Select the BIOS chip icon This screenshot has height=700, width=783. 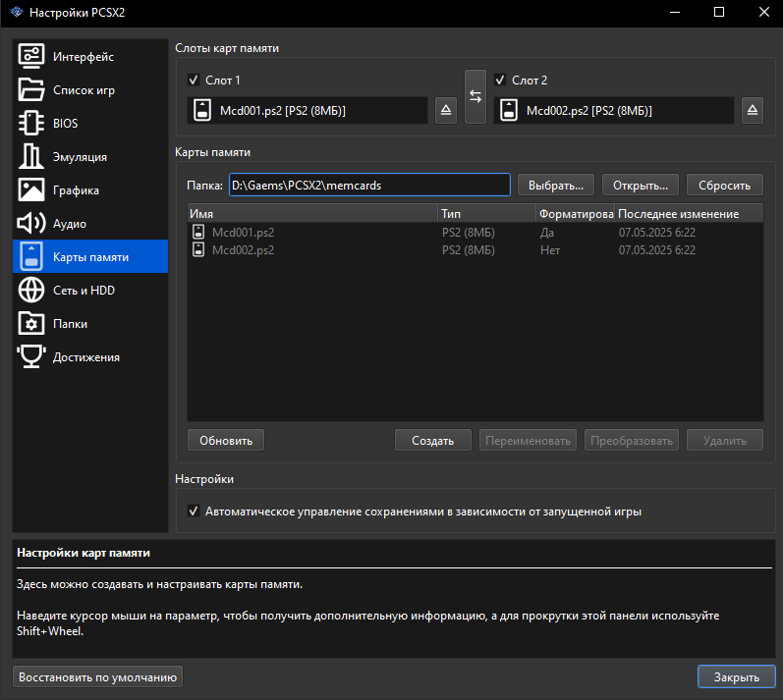pyautogui.click(x=31, y=124)
